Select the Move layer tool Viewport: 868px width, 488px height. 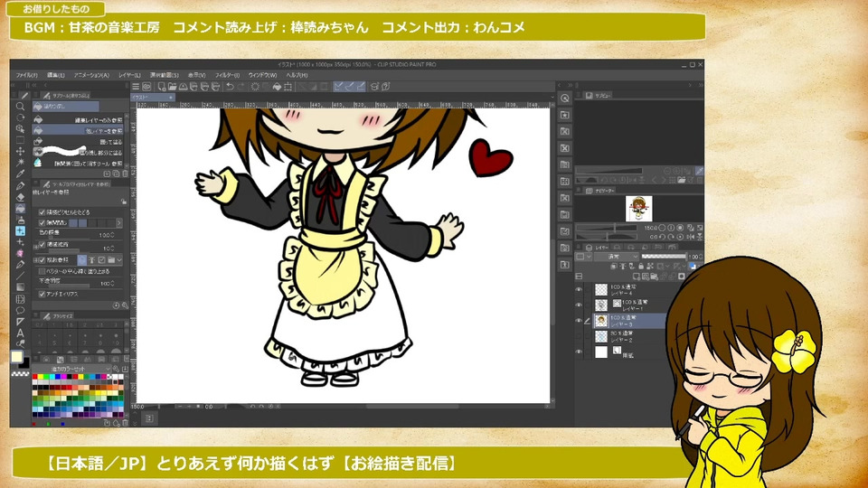pyautogui.click(x=21, y=151)
